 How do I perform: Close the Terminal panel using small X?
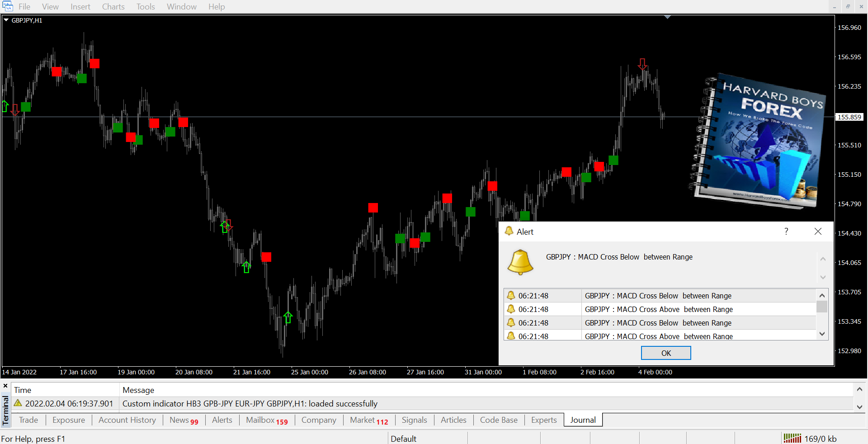click(x=5, y=386)
